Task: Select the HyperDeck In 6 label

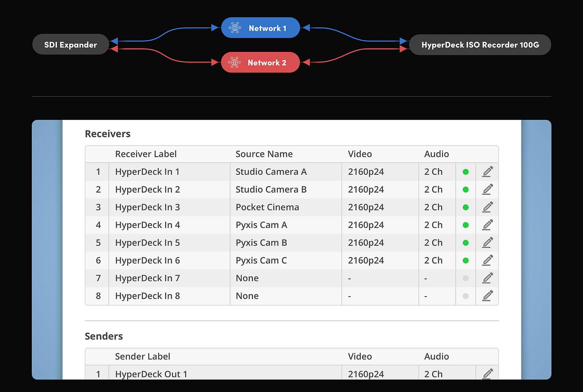Action: pyautogui.click(x=148, y=260)
